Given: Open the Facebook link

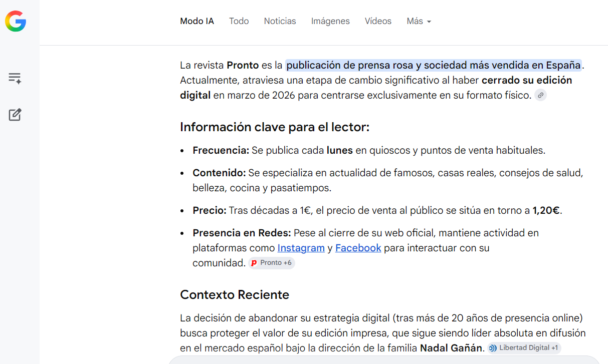Looking at the screenshot, I should click(x=358, y=248).
